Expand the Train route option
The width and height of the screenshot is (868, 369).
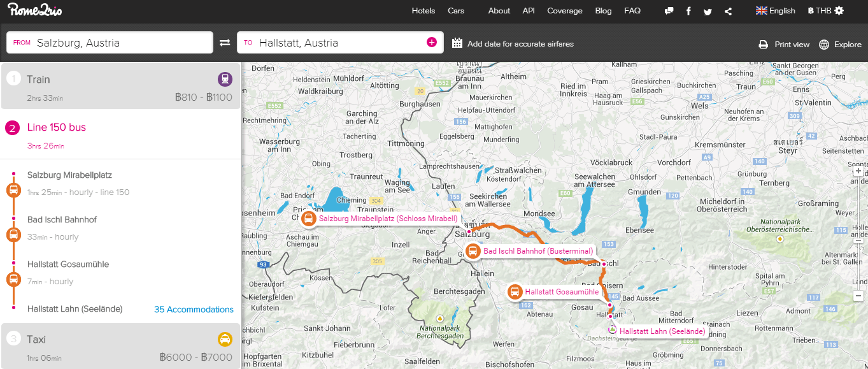point(121,86)
